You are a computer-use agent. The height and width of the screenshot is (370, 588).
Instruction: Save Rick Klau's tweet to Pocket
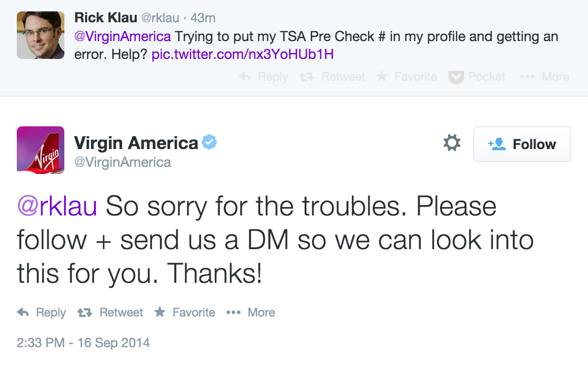477,77
